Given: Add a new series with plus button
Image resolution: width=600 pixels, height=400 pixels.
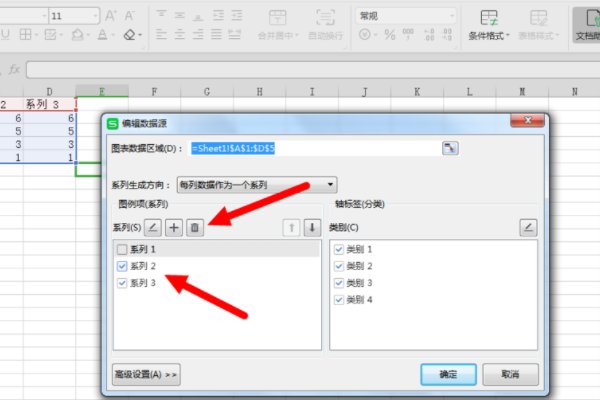Looking at the screenshot, I should 174,228.
